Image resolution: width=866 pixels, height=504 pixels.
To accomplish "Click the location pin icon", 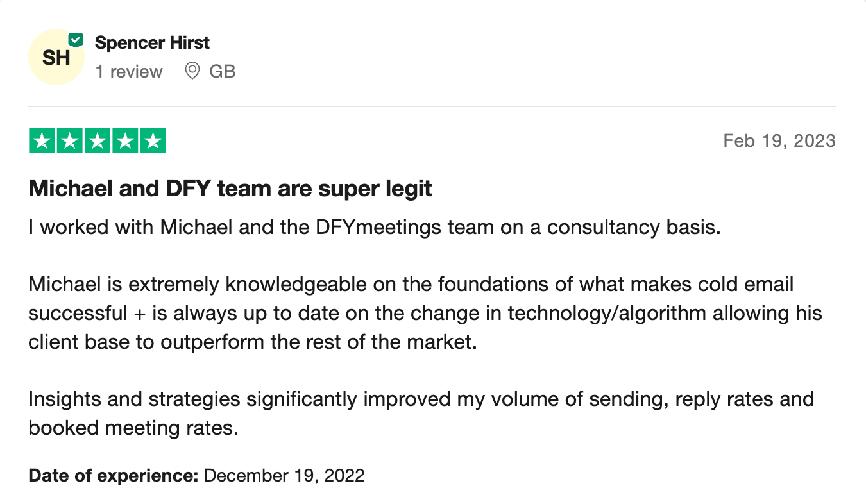I will coord(192,71).
